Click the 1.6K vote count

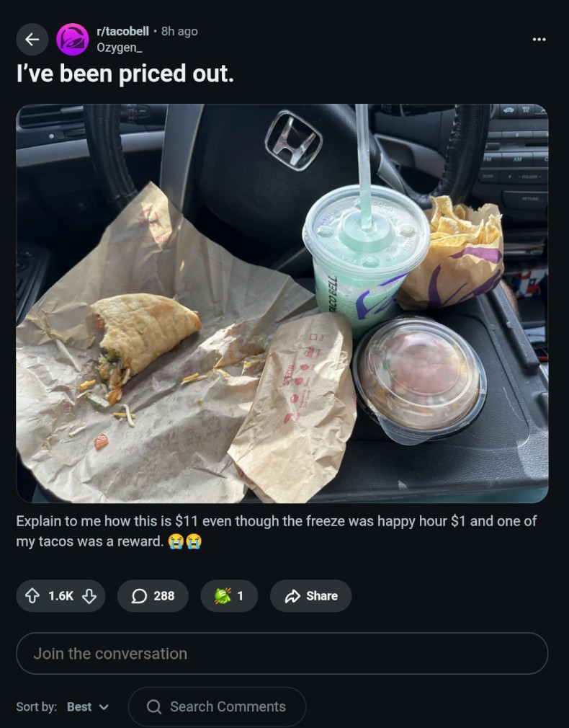pos(61,595)
